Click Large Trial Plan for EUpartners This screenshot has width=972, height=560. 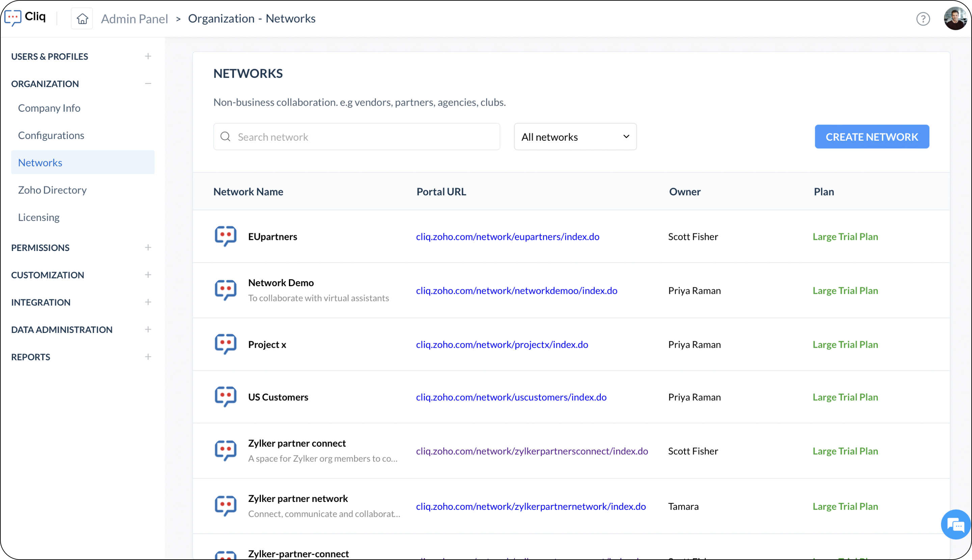[x=845, y=236]
